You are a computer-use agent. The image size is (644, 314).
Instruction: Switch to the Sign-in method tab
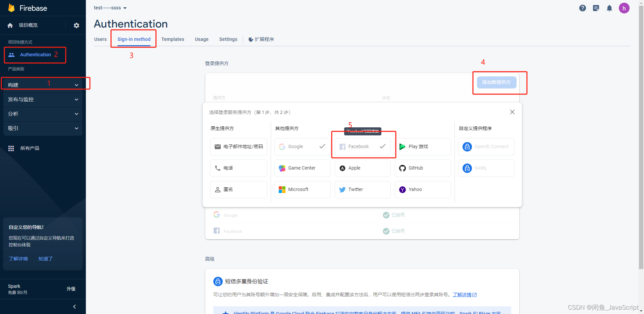click(x=134, y=39)
